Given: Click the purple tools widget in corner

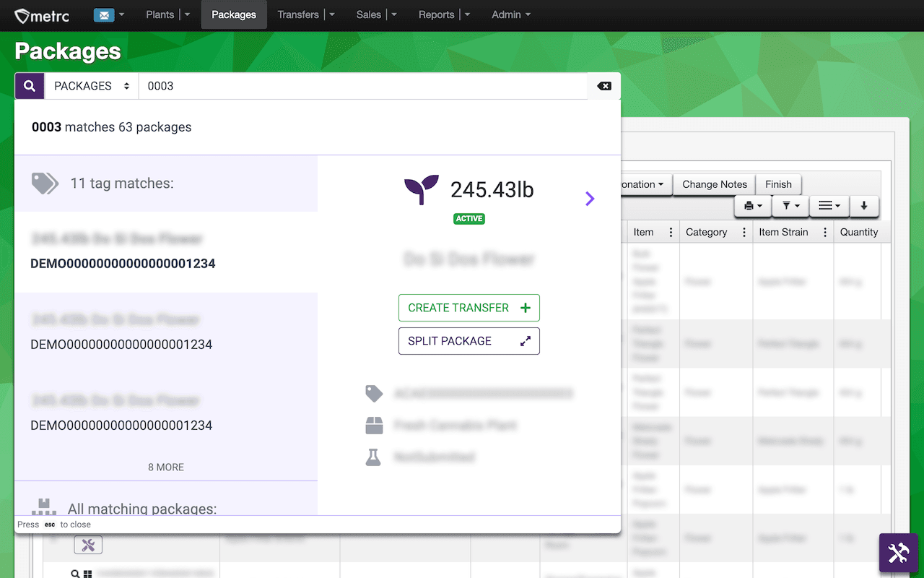Looking at the screenshot, I should (x=898, y=553).
